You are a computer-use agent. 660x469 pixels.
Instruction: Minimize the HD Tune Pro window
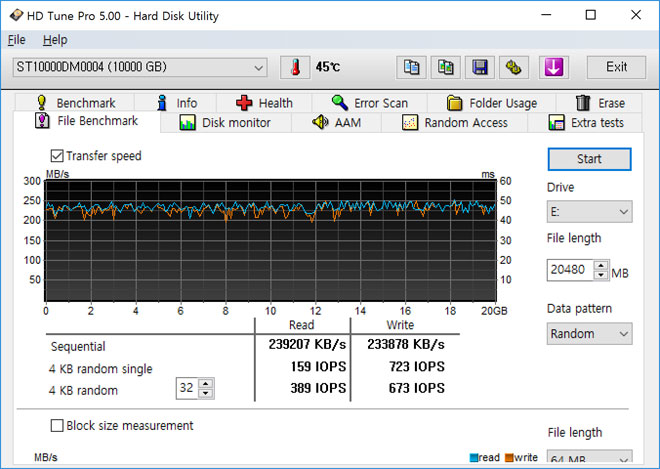point(546,15)
